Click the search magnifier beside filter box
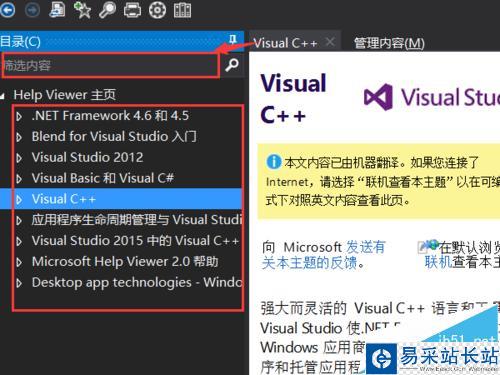Viewport: 500px width, 375px height. (232, 65)
